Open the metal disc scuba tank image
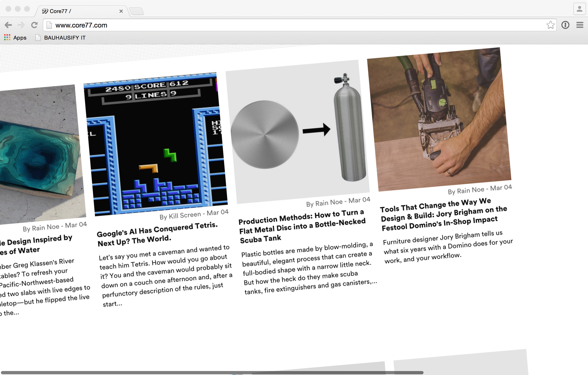The width and height of the screenshot is (588, 375). (298, 132)
